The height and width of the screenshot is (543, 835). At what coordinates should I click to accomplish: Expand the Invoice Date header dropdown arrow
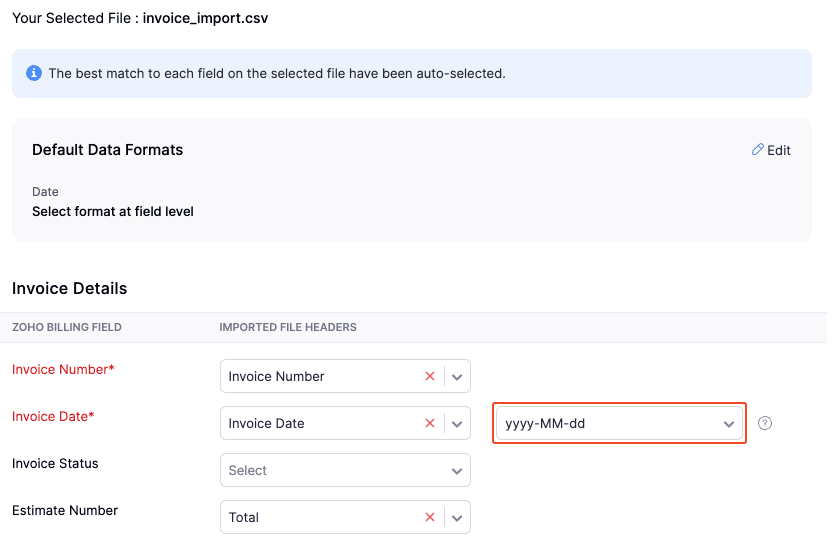pyautogui.click(x=457, y=424)
